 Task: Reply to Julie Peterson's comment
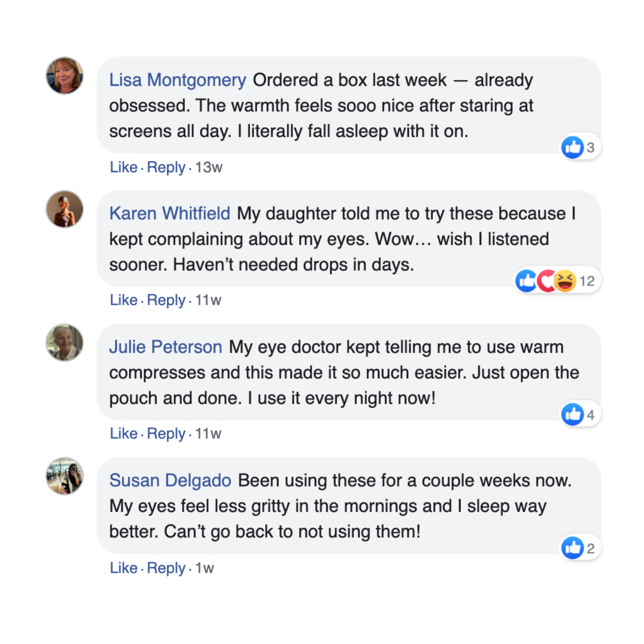click(166, 434)
